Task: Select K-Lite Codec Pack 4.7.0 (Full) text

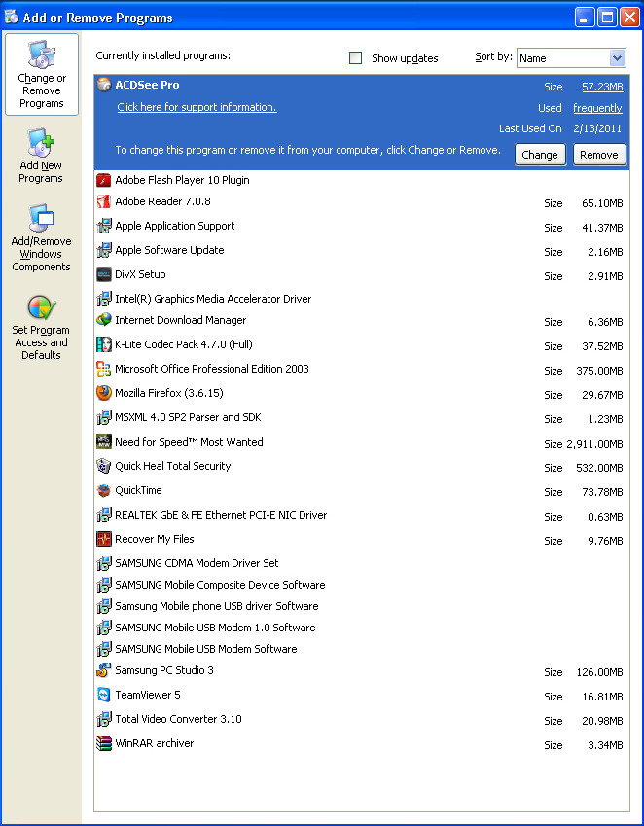Action: click(184, 344)
